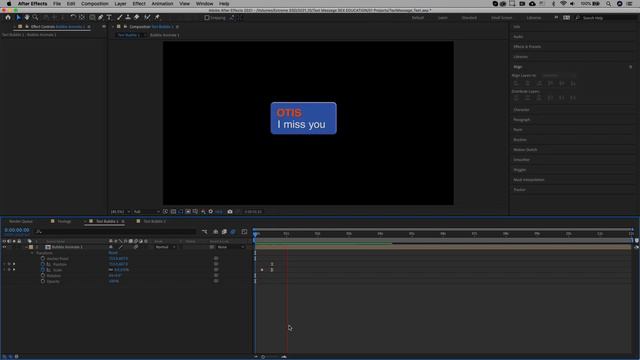Image resolution: width=640 pixels, height=360 pixels.
Task: Switch to Learn workspace
Action: click(x=443, y=18)
